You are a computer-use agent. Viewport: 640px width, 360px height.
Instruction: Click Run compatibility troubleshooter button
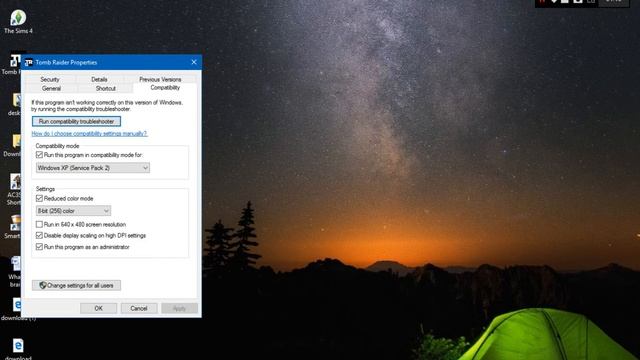pyautogui.click(x=76, y=121)
